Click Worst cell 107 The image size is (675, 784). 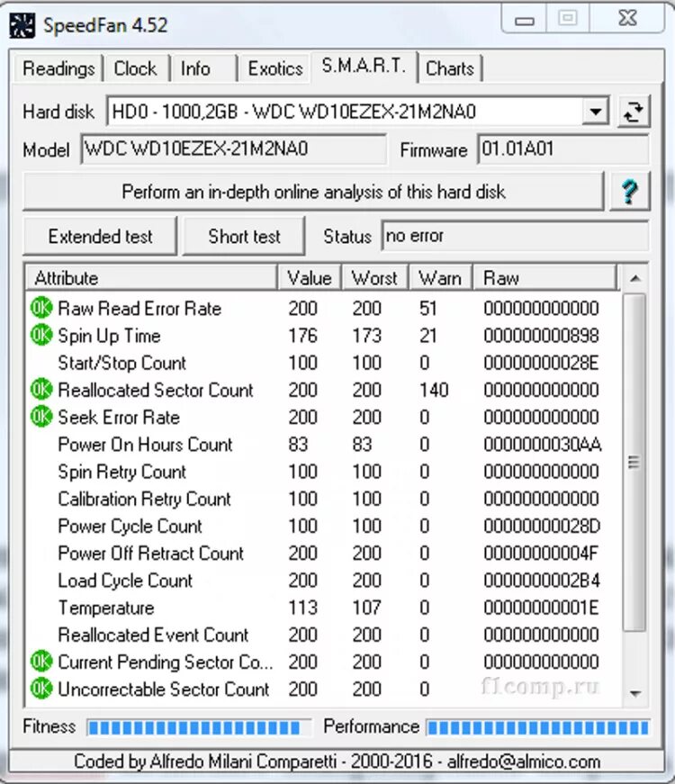point(366,608)
